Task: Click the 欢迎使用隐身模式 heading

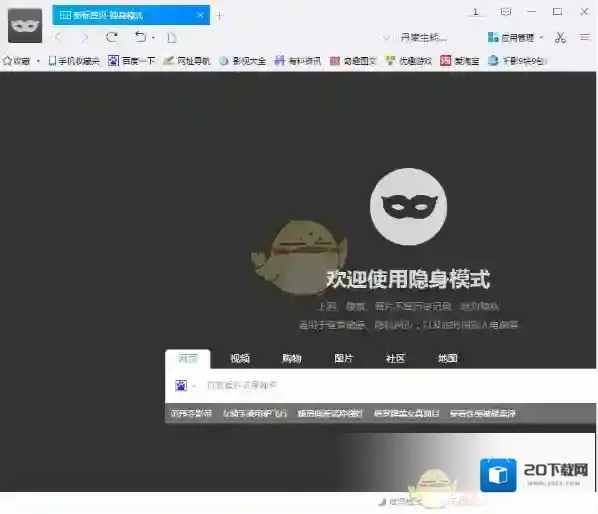Action: tap(408, 279)
